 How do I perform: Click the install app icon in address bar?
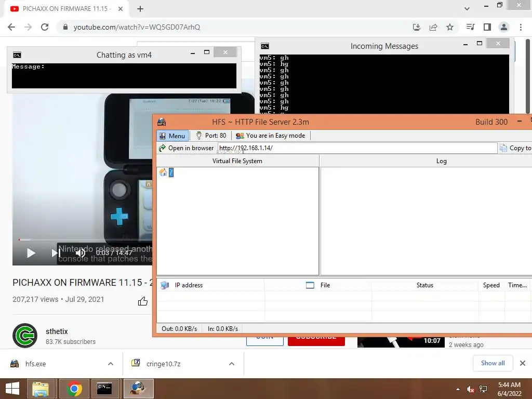417,27
